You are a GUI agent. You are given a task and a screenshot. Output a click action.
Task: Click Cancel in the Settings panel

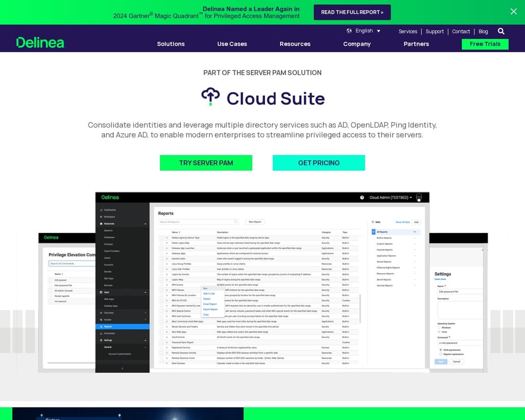click(456, 362)
